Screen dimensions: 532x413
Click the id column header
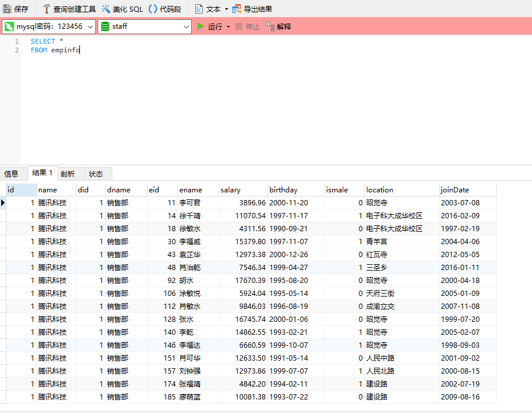pyautogui.click(x=21, y=190)
